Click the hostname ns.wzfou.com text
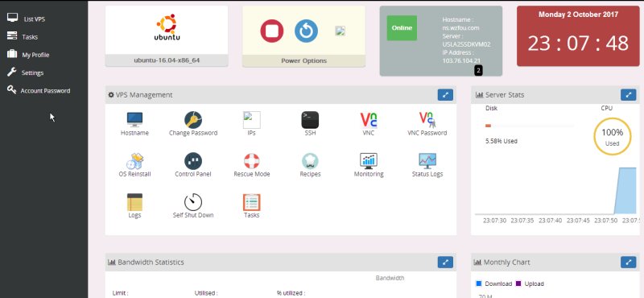 click(x=460, y=28)
